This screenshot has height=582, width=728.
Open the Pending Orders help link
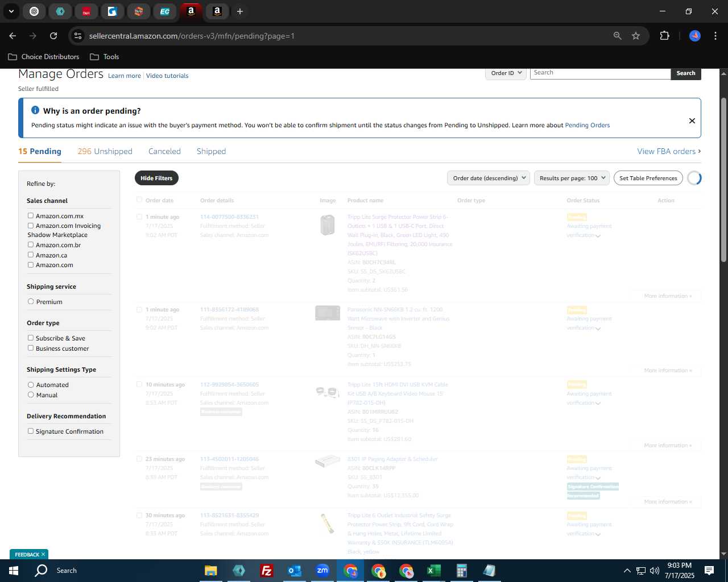[587, 125]
